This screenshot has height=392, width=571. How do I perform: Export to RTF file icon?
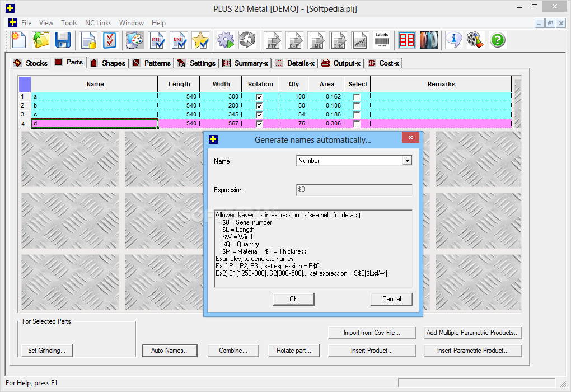(x=273, y=40)
